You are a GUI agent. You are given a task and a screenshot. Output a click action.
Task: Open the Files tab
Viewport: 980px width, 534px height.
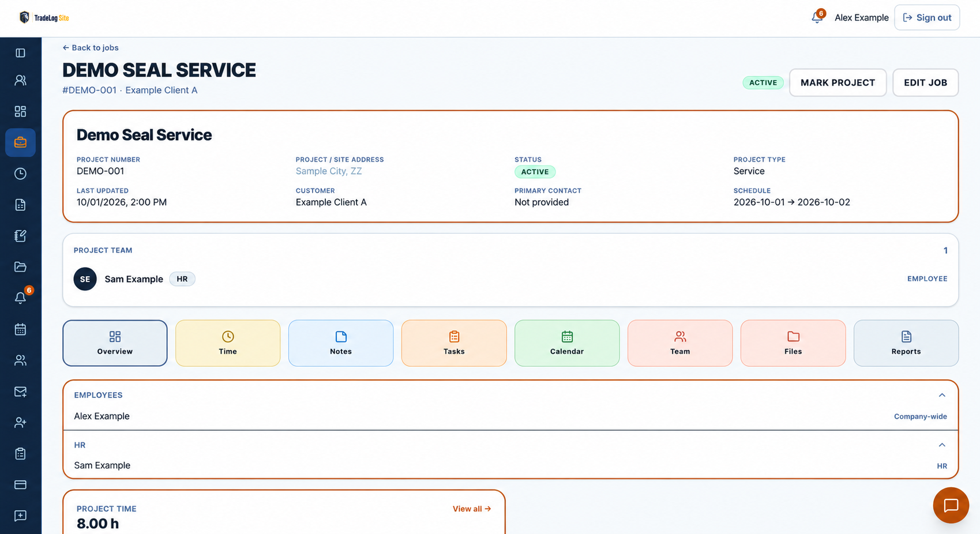point(793,343)
